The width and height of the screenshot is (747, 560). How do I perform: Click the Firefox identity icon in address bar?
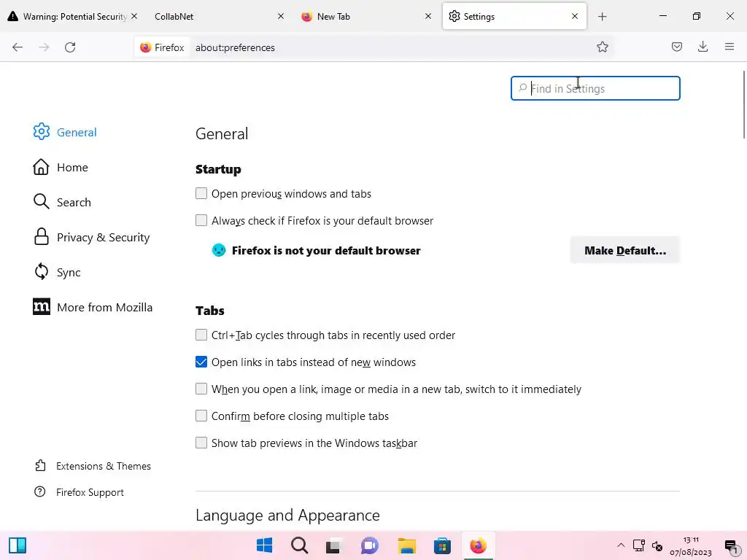pos(162,47)
